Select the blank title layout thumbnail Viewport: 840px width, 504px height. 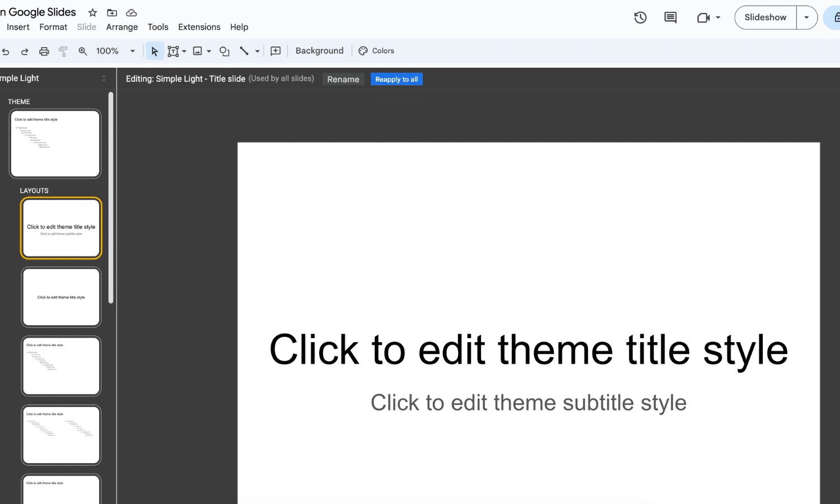tap(61, 297)
